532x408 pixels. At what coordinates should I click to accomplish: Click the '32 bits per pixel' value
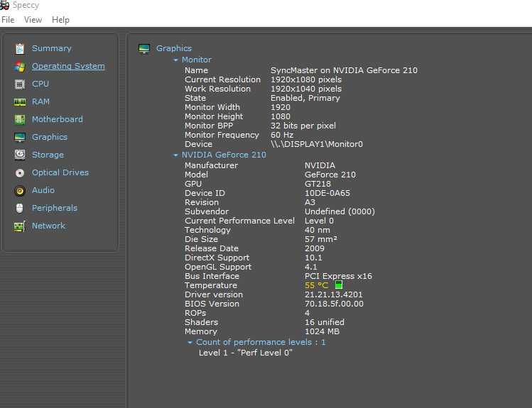click(303, 126)
